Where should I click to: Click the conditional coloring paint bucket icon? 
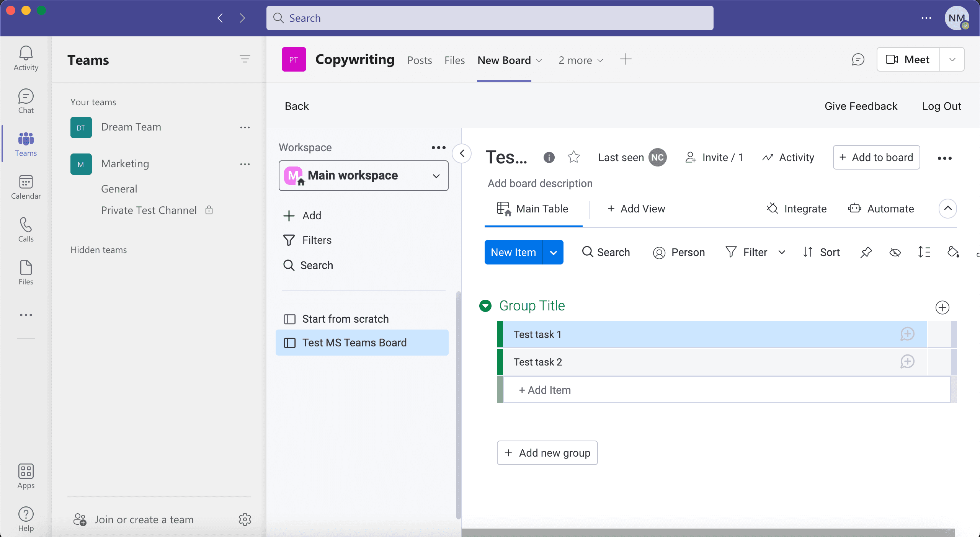tap(953, 252)
